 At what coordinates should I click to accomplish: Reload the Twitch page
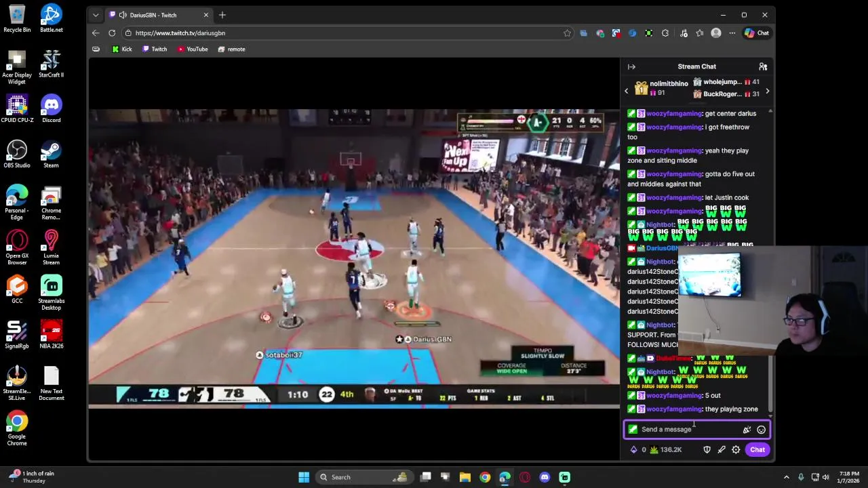pyautogui.click(x=112, y=33)
